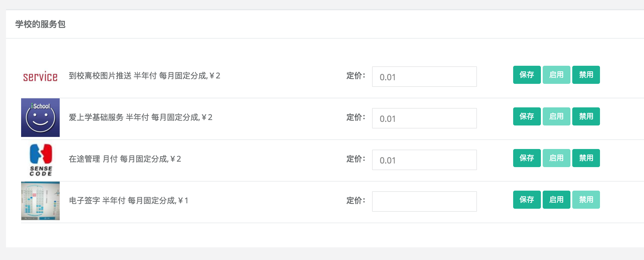644x260 pixels.
Task: Focus the price field for 到校离校图片推送
Action: (424, 77)
